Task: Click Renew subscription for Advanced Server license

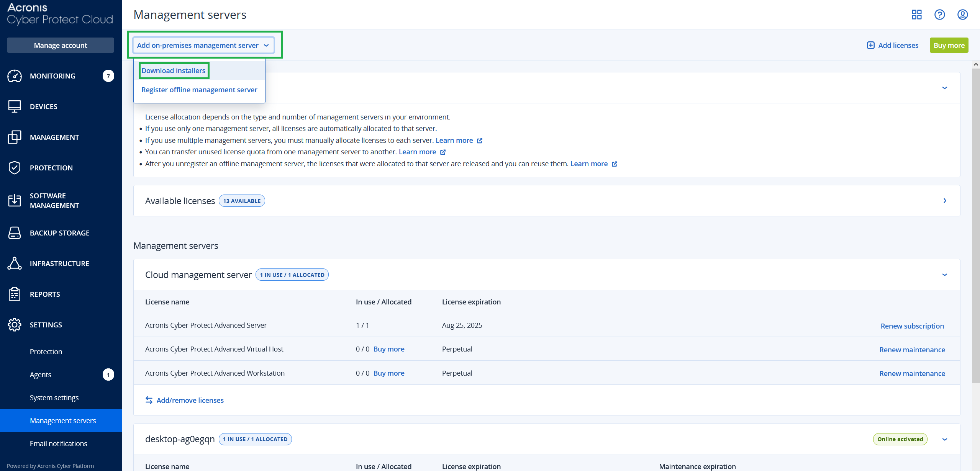Action: [912, 326]
